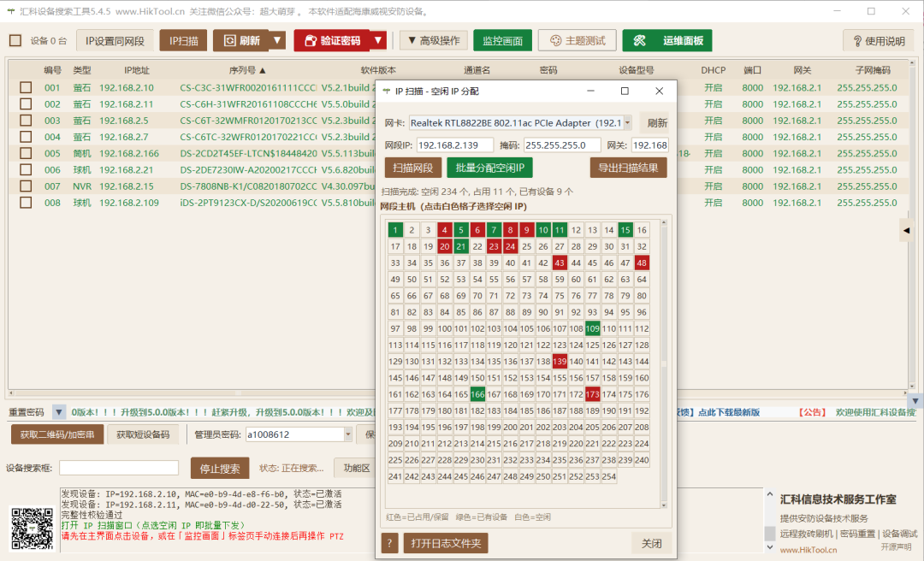Click the 开源声明 text link
Viewport: 924px width, 561px height.
[897, 547]
